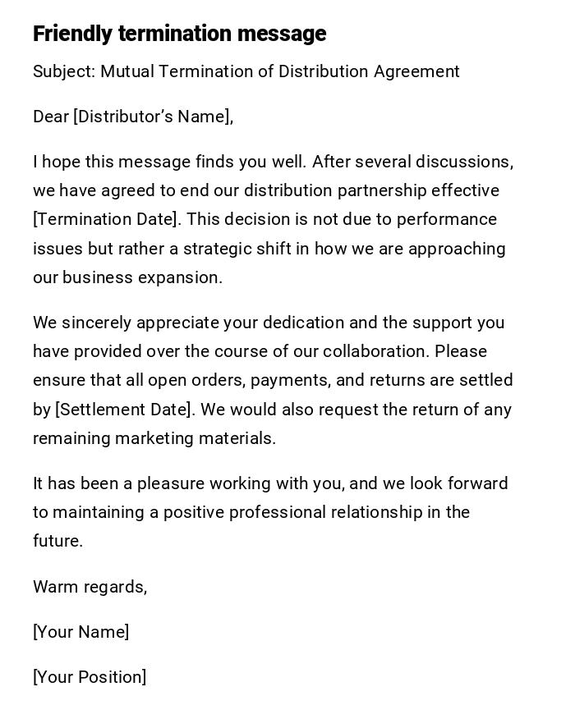The width and height of the screenshot is (575, 728).
Task: Click the "Friendly termination message" heading
Action: point(179,34)
